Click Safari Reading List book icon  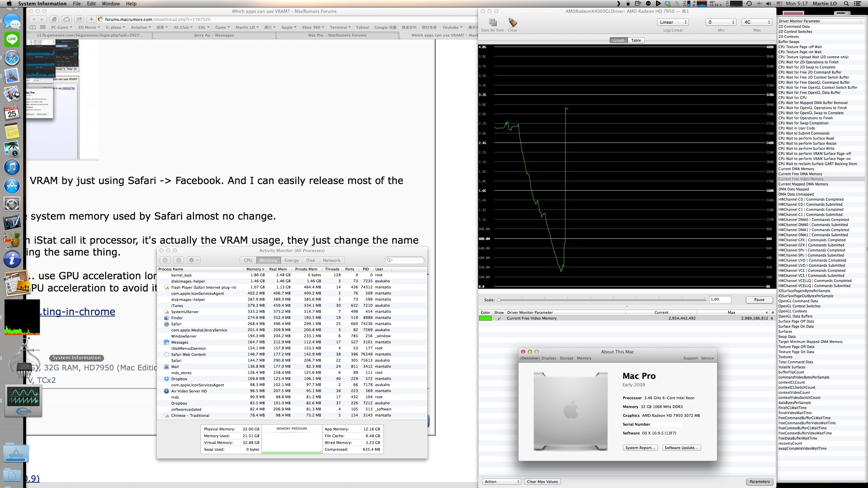click(33, 27)
